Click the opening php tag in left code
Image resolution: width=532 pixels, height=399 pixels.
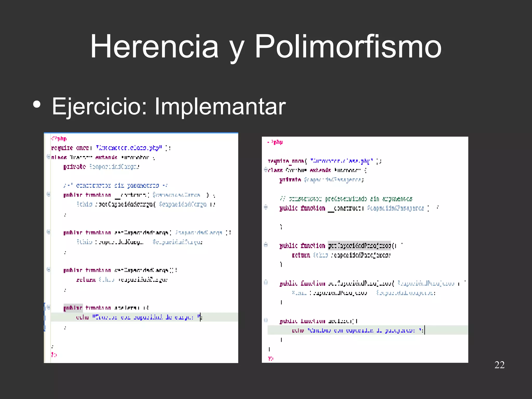click(x=59, y=139)
